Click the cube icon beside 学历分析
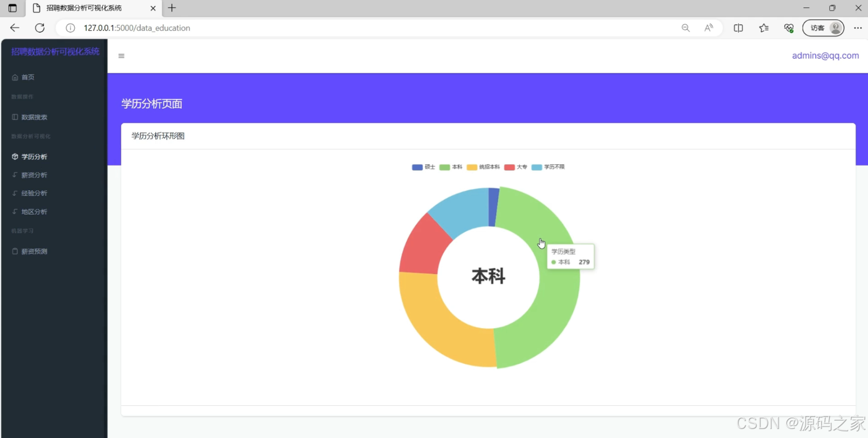The width and height of the screenshot is (868, 438). 14,157
